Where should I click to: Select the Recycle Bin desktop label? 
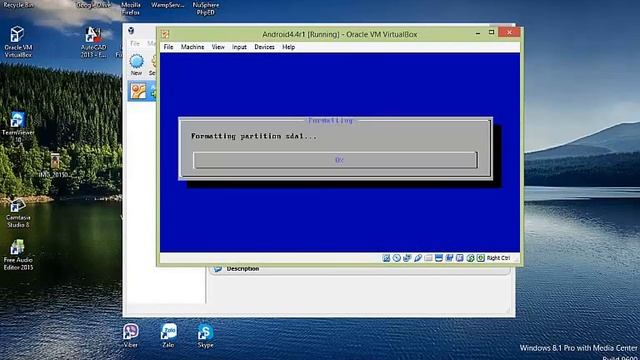[18, 5]
